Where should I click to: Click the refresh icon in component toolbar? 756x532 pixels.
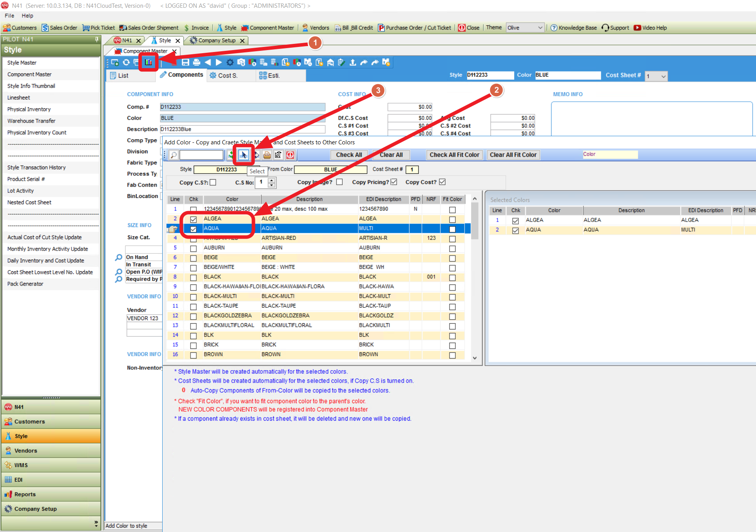pyautogui.click(x=126, y=62)
